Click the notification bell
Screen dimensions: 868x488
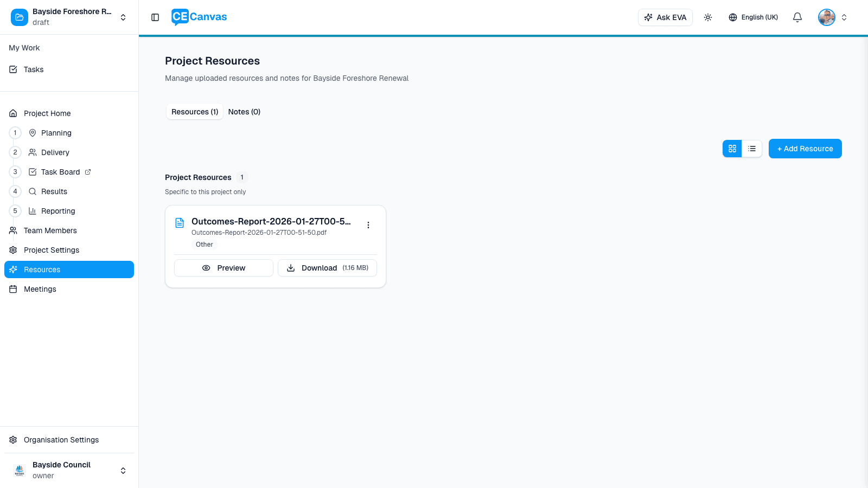(797, 17)
